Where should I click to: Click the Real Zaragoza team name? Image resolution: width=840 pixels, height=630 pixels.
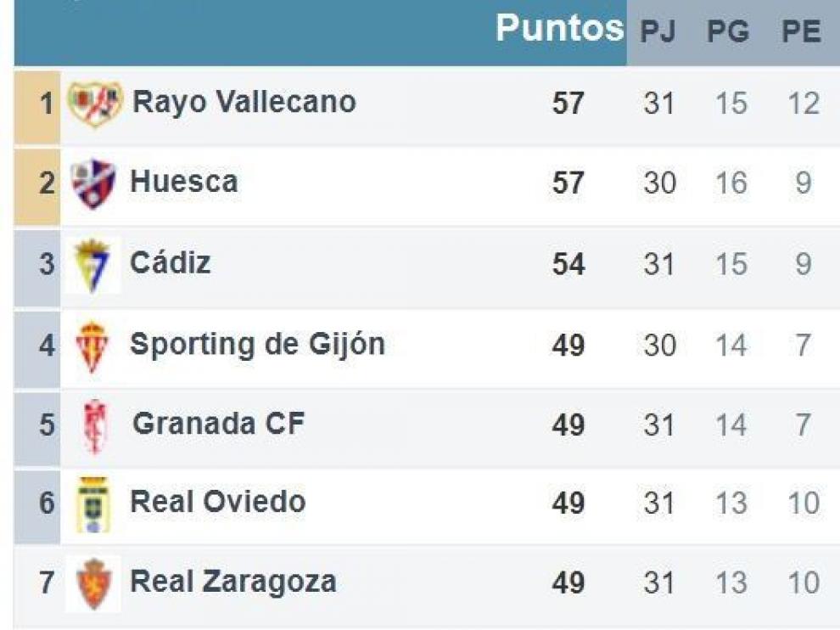[x=233, y=582]
